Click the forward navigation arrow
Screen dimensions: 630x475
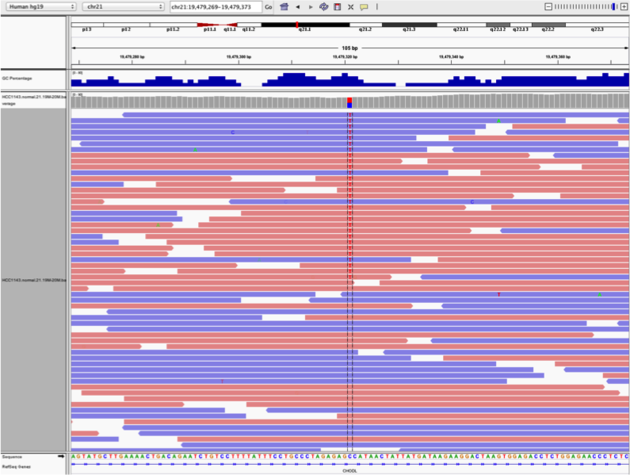[x=310, y=6]
